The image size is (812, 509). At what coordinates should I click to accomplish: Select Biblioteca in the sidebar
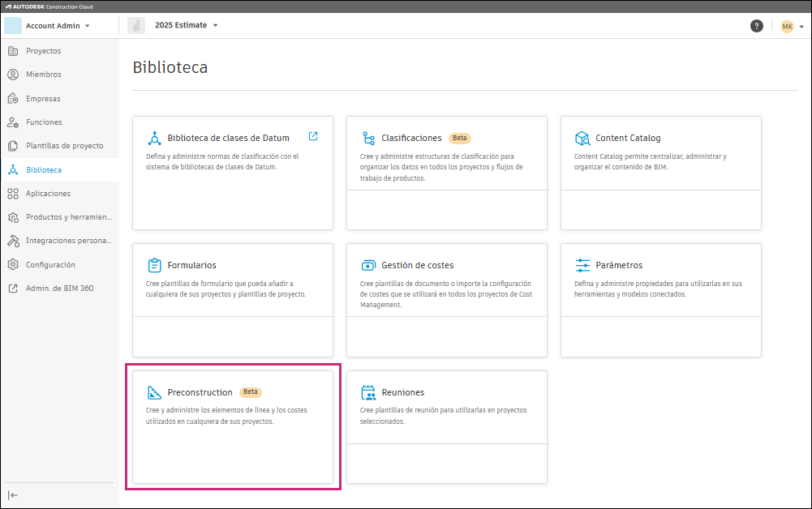coord(44,169)
